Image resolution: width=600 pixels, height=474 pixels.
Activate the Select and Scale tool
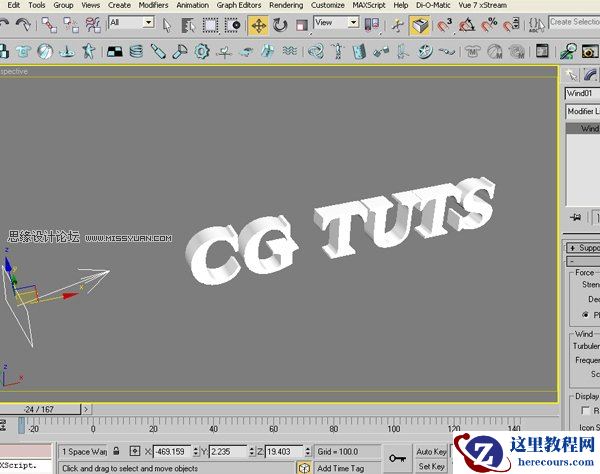(x=302, y=26)
